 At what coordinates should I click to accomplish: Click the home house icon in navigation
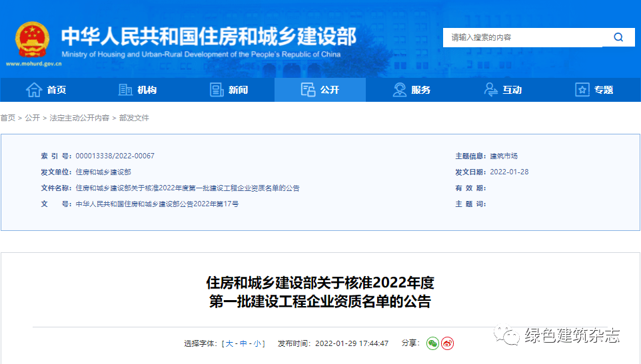tap(34, 90)
